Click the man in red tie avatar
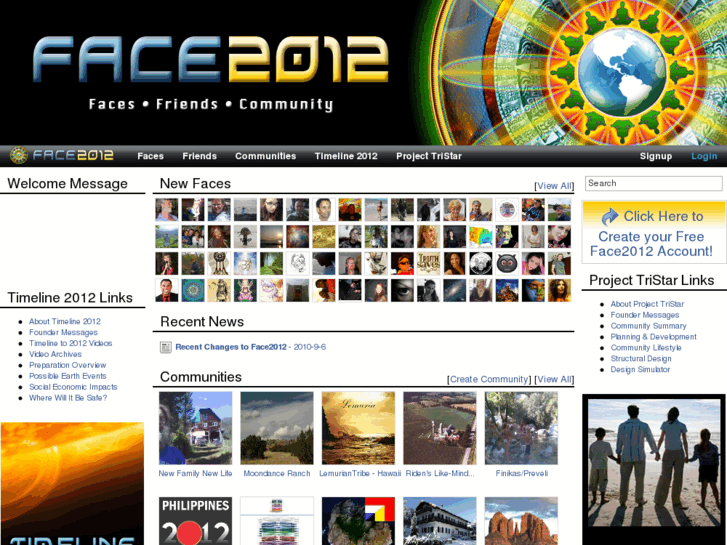This screenshot has height=545, width=727. 167,290
